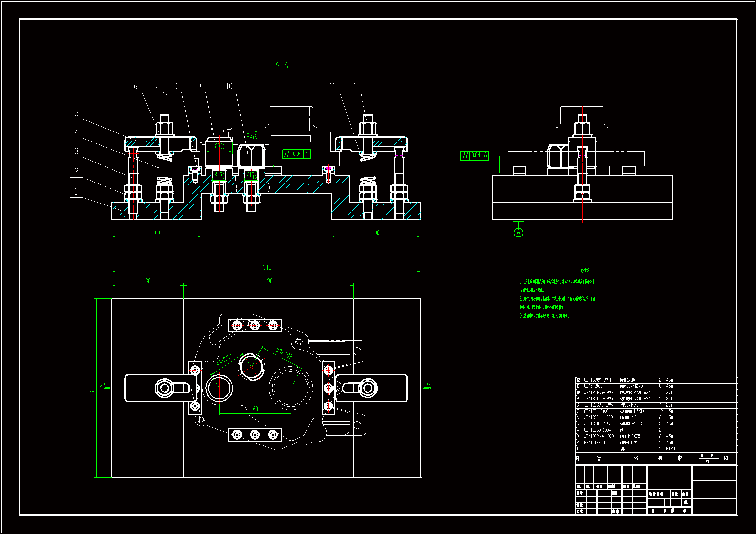This screenshot has height=534, width=756.
Task: Click part balloon number 12
Action: coord(354,86)
